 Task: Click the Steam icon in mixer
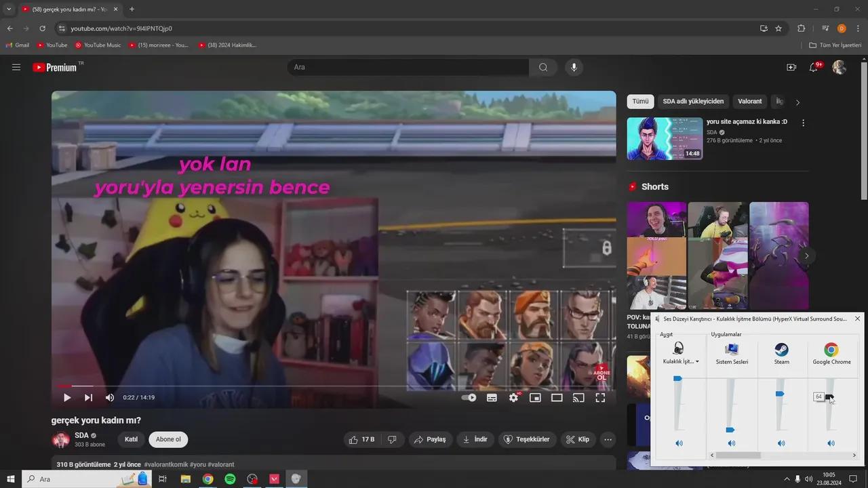click(x=781, y=350)
